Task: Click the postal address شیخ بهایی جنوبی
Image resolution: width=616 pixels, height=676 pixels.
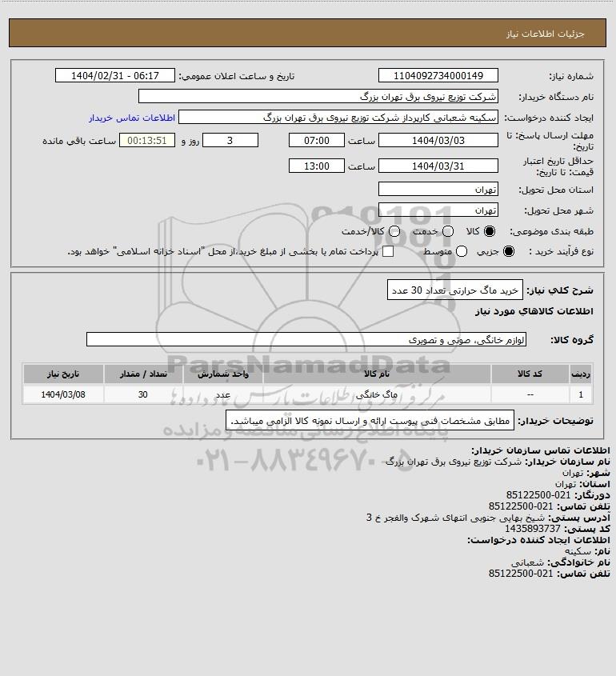Action: click(x=456, y=518)
